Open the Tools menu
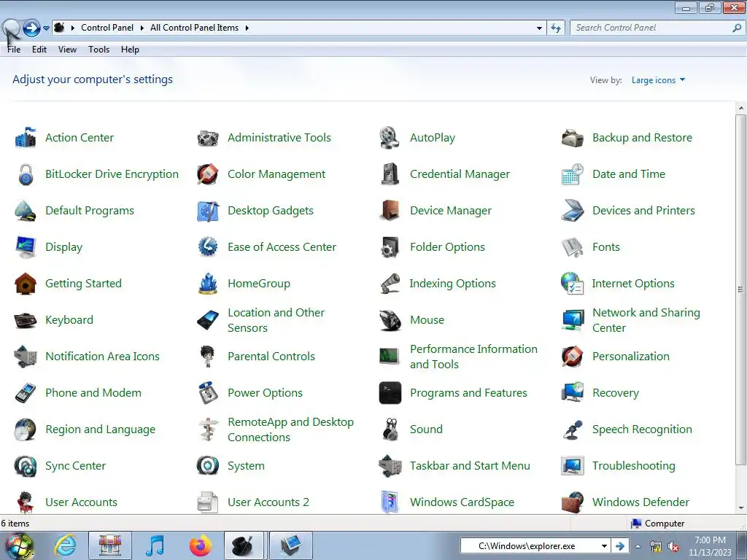 click(98, 50)
